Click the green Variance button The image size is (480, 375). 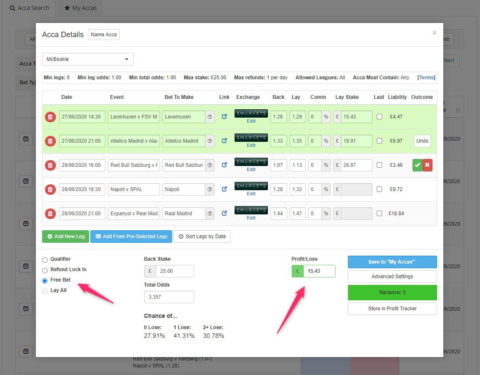(392, 292)
